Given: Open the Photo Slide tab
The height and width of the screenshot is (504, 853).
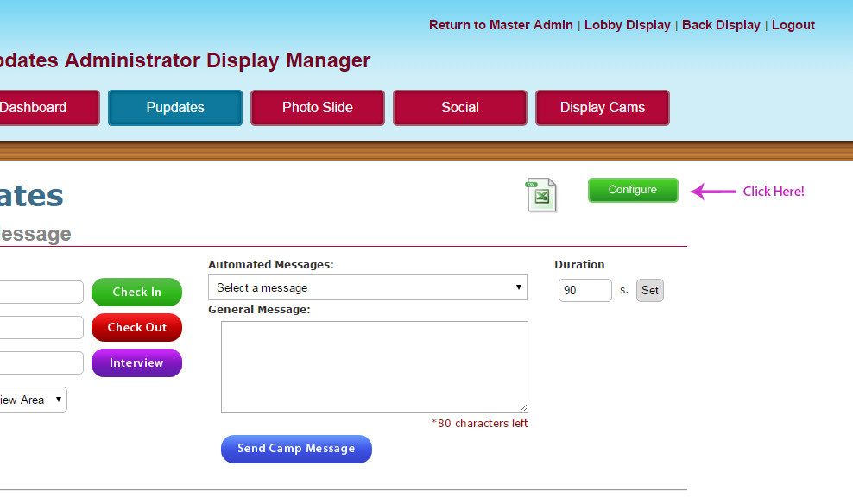Looking at the screenshot, I should [318, 108].
